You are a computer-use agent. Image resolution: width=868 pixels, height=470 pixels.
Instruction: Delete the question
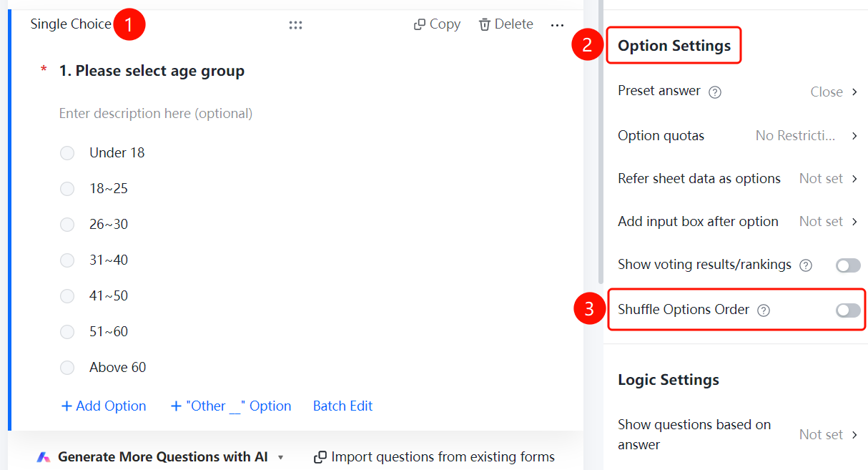tap(506, 24)
